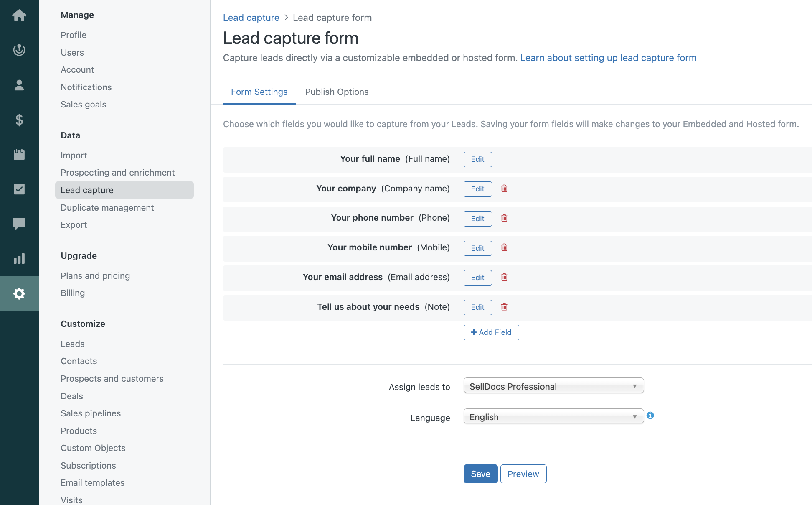Click the info icon next to Language

pyautogui.click(x=651, y=416)
